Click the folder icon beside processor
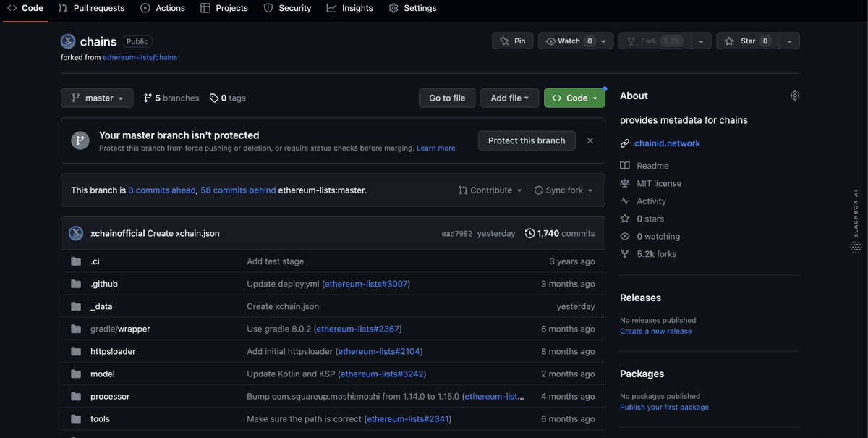Image resolution: width=868 pixels, height=438 pixels. coord(76,396)
